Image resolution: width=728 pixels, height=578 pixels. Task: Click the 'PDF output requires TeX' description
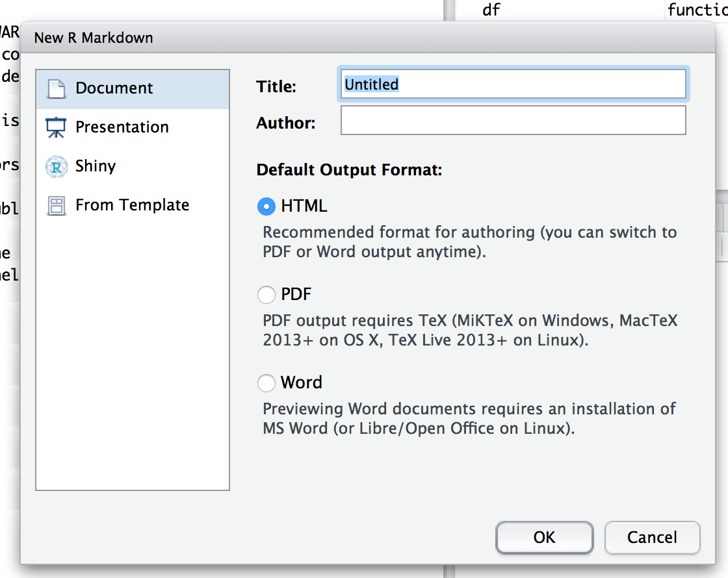[471, 331]
